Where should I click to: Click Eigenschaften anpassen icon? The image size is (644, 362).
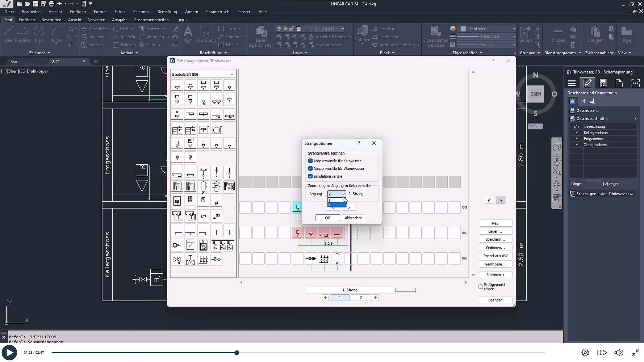point(435,37)
